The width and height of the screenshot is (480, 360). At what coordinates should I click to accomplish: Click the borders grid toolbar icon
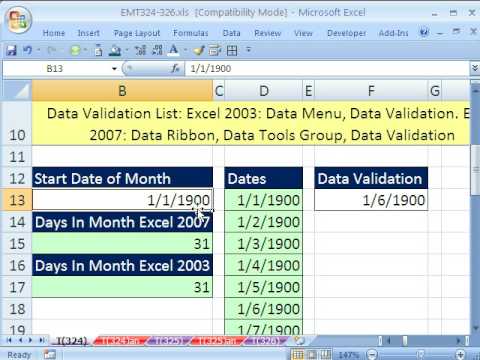[232, 50]
